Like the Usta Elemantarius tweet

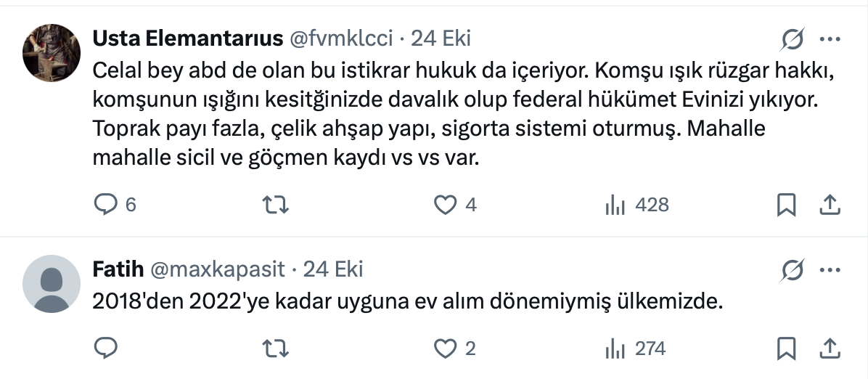(x=444, y=206)
